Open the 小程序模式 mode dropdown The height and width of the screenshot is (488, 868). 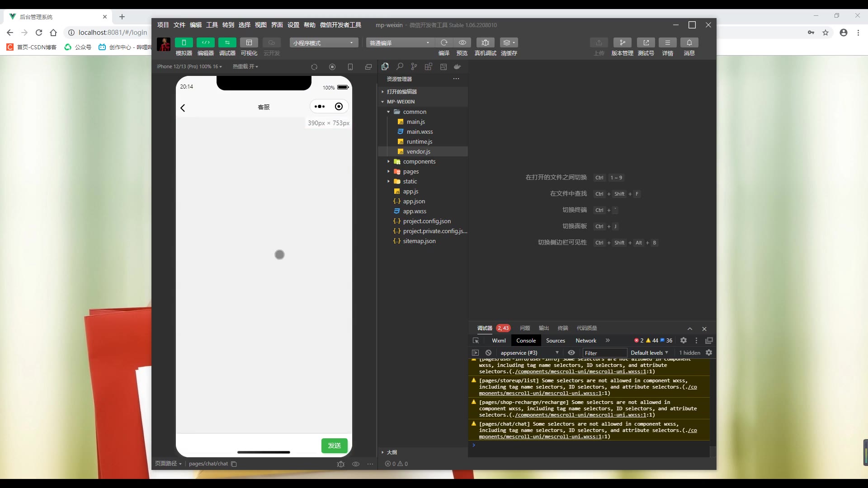coord(324,43)
